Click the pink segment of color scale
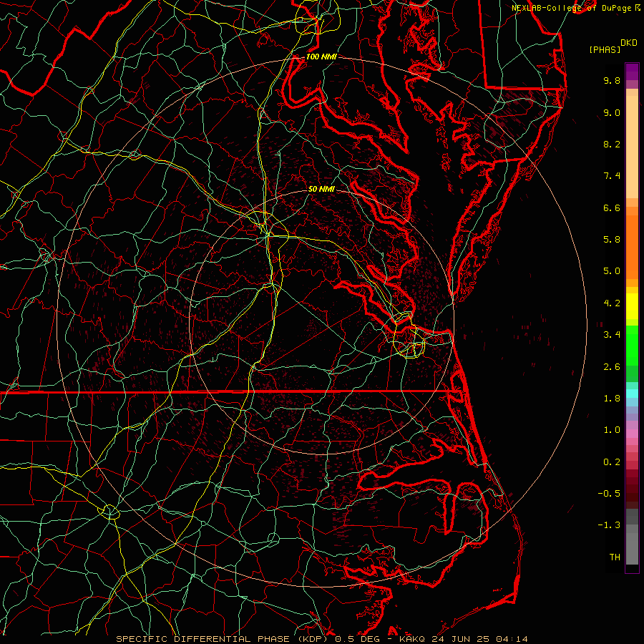The width and height of the screenshot is (644, 644). point(632,434)
